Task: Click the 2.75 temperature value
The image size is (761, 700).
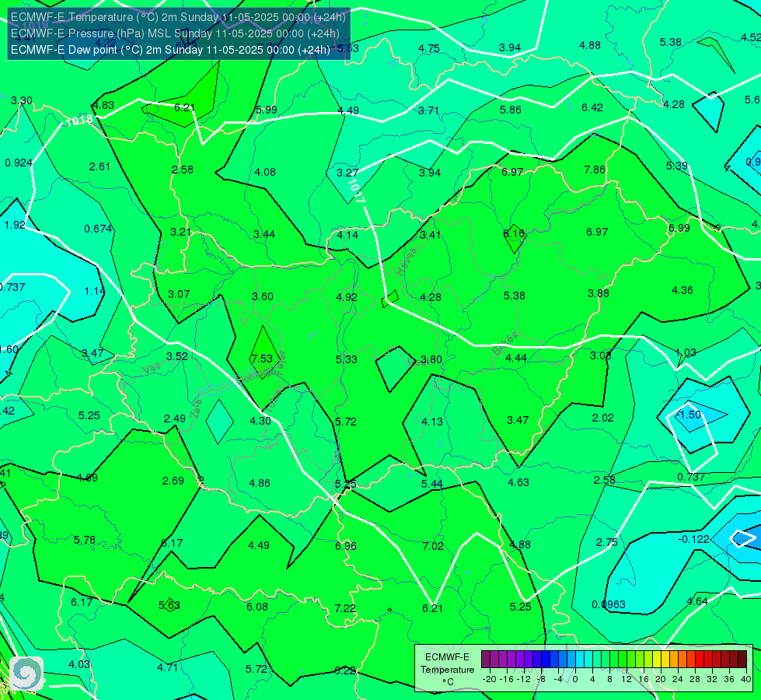Action: pos(606,542)
